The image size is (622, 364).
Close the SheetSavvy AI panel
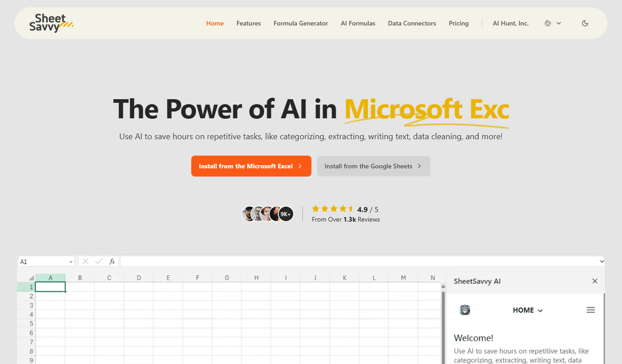pos(595,281)
